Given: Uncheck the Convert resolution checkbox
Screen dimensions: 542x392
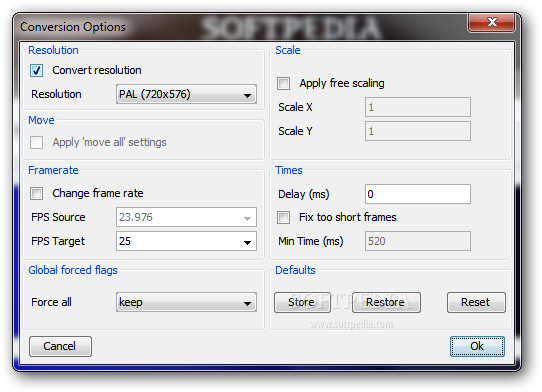Looking at the screenshot, I should (x=37, y=70).
